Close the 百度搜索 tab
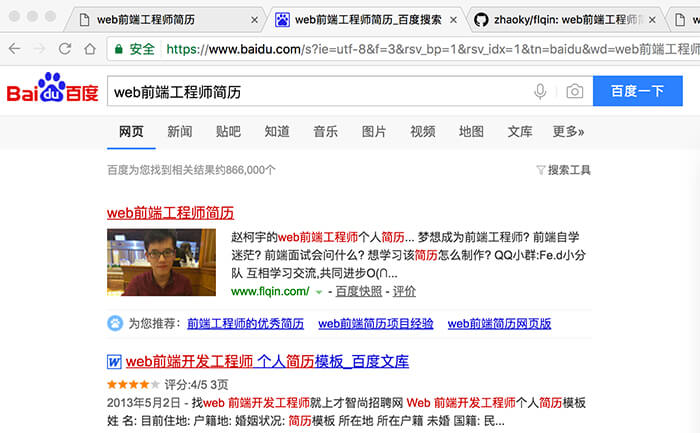The height and width of the screenshot is (433, 700). tap(453, 20)
